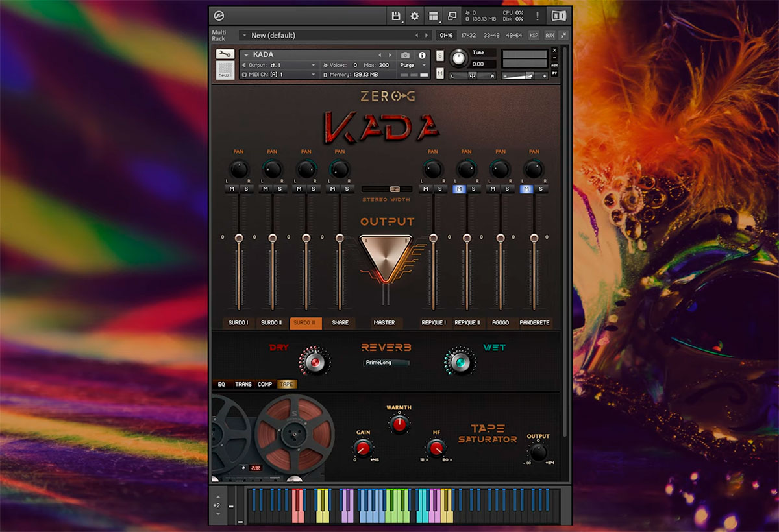Click the reverb Wet knob

pos(460,361)
